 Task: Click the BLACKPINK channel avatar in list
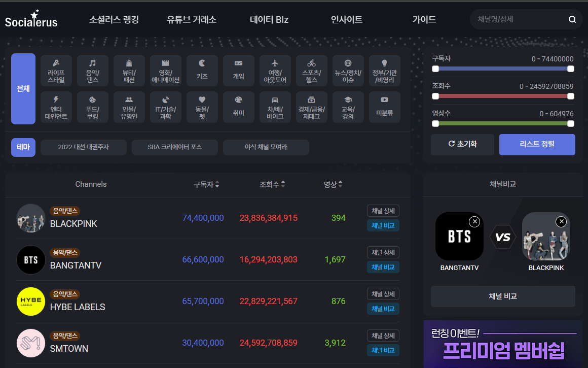tap(31, 218)
